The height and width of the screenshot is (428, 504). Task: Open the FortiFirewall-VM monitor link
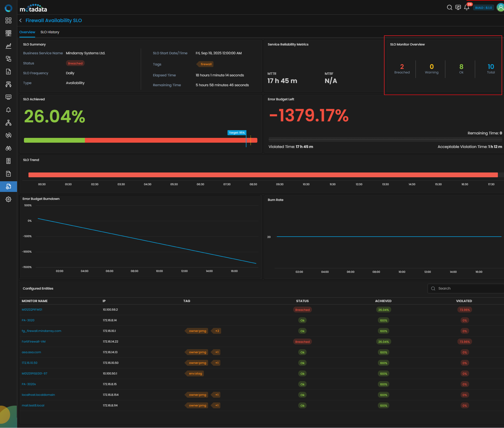point(34,341)
